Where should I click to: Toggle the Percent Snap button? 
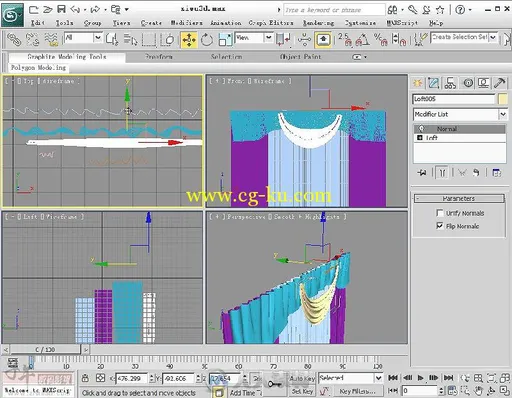[x=380, y=40]
